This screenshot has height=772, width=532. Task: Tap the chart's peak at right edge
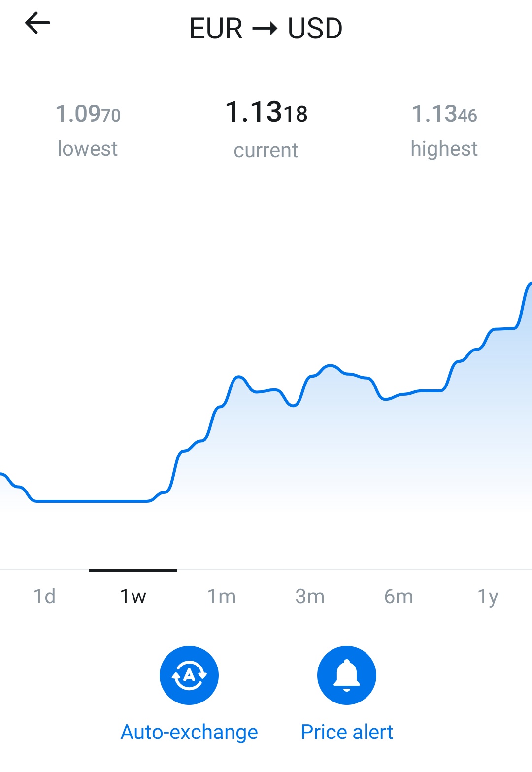point(529,284)
